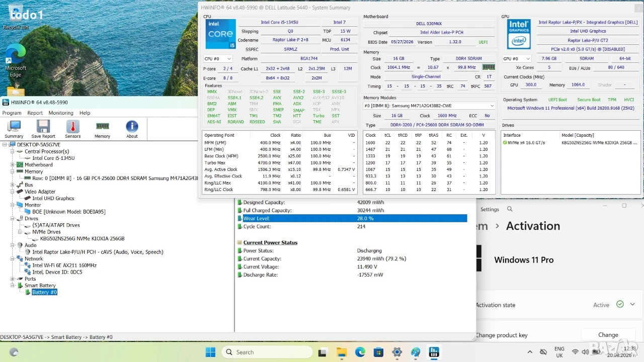
Task: Collapse the Central Processor(s) node
Action: [x=13, y=151]
